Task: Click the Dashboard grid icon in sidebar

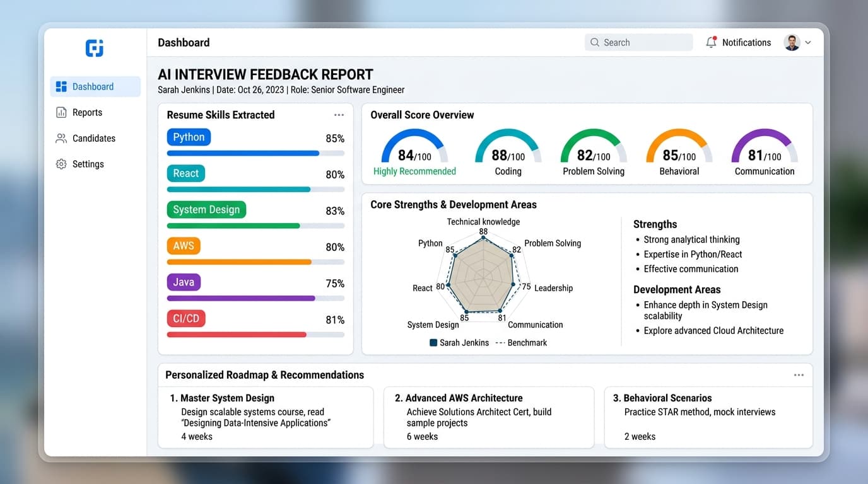Action: click(61, 87)
